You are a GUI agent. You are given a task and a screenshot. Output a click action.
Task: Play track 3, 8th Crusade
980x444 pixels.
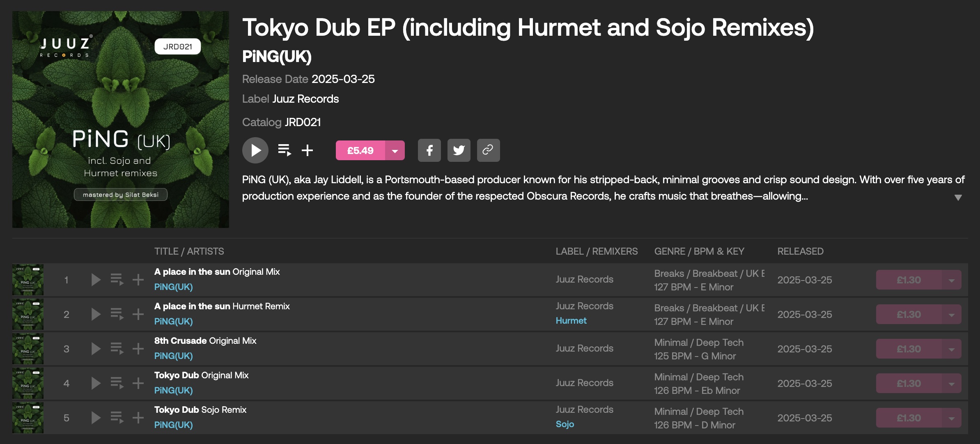[96, 349]
